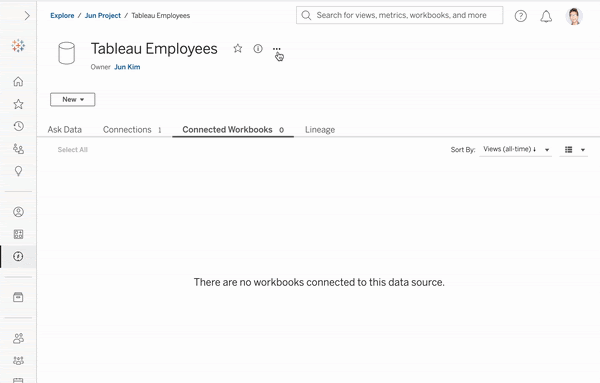This screenshot has width=600, height=383.
Task: Open Shared with Me sidebar icon
Action: click(18, 149)
